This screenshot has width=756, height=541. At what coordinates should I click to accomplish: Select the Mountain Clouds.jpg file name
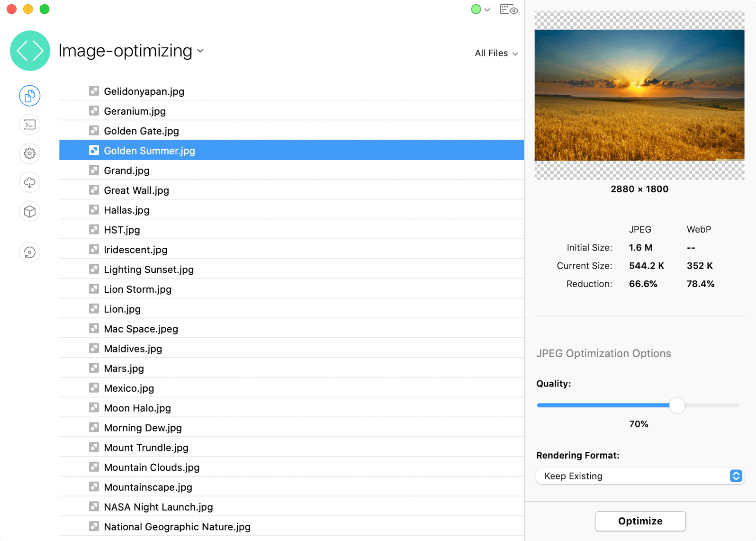pos(152,468)
